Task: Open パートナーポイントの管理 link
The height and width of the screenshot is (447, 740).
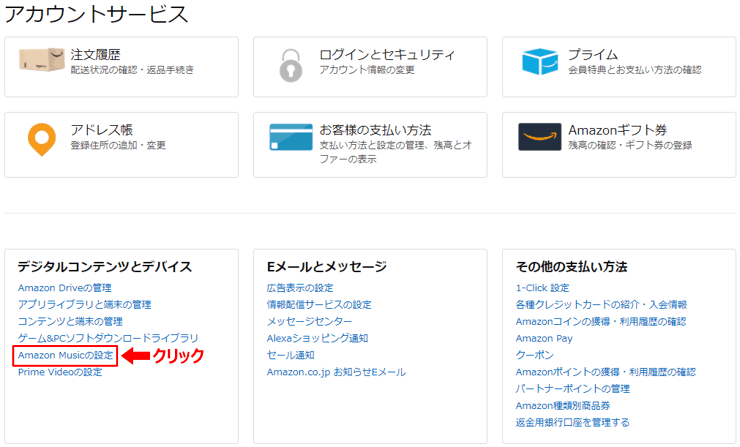Action: 573,389
